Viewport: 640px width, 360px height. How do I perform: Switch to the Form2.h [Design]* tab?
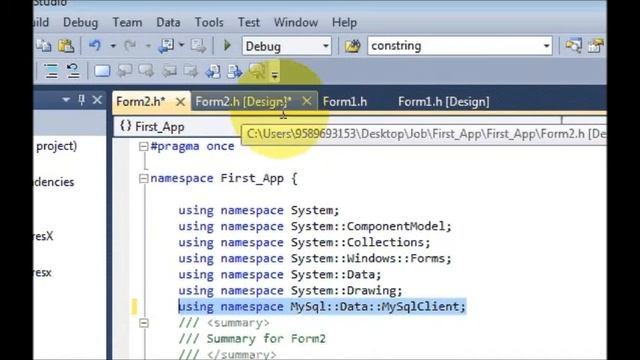click(x=244, y=102)
